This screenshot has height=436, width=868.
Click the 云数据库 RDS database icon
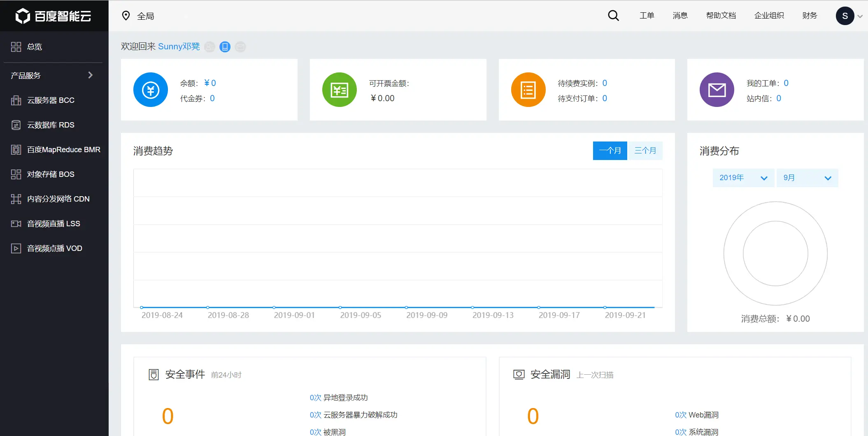click(x=16, y=125)
